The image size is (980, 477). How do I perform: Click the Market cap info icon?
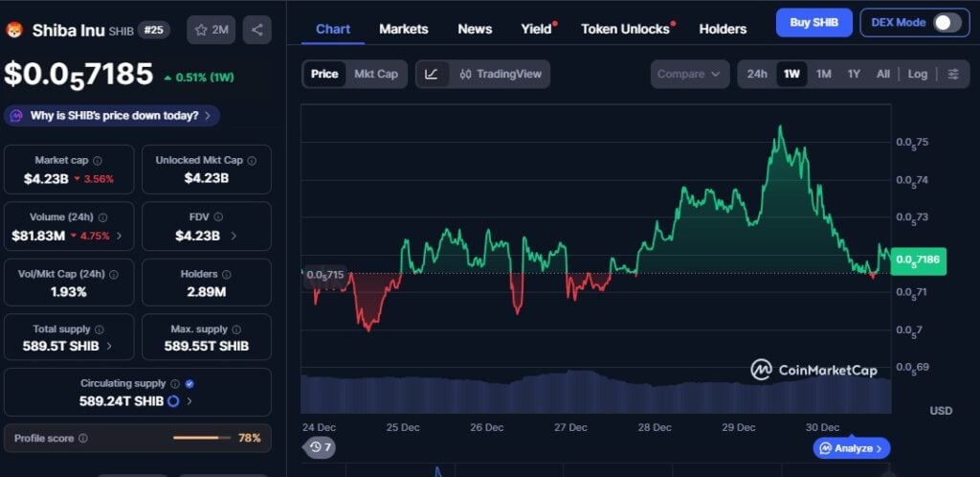point(98,161)
